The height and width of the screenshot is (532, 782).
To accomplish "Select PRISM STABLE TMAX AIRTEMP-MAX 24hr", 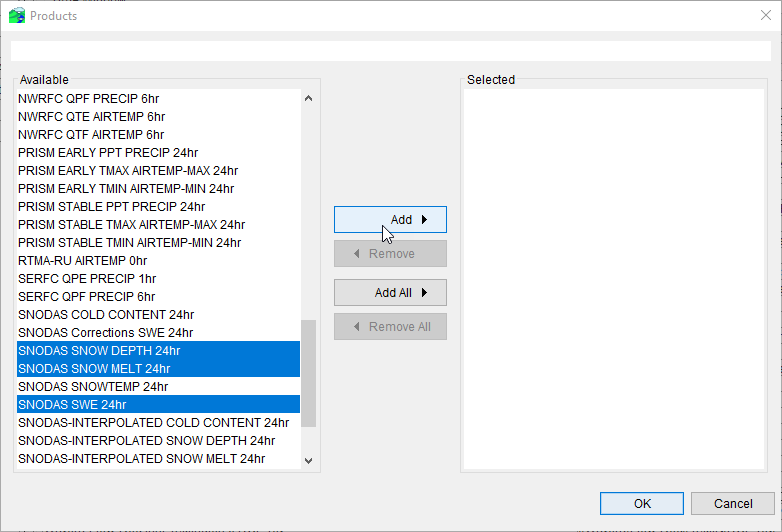I will (159, 224).
